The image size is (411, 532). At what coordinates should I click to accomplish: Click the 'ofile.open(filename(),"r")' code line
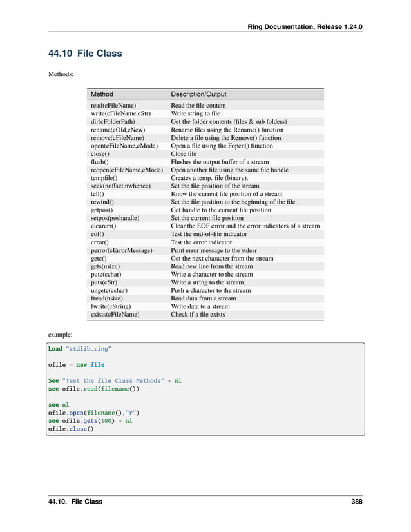(x=93, y=413)
